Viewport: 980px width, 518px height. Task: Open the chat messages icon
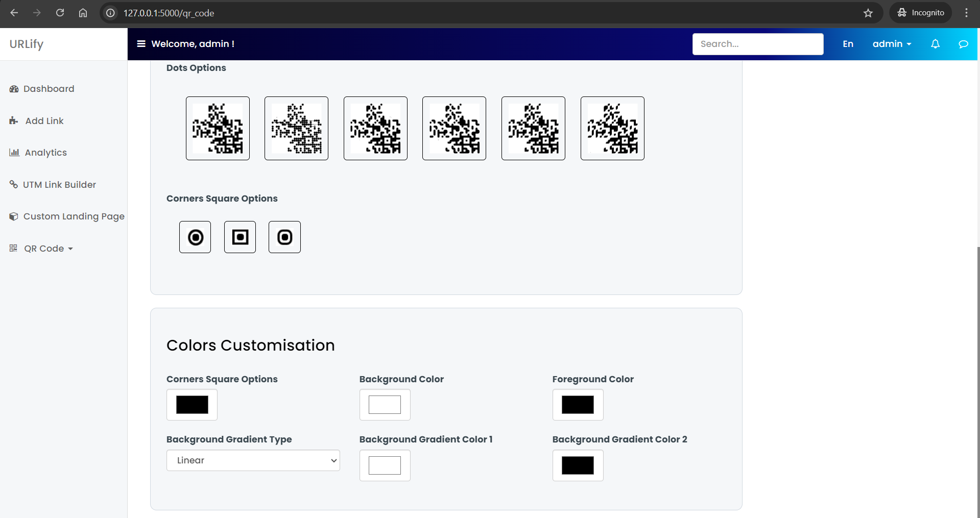(x=963, y=44)
